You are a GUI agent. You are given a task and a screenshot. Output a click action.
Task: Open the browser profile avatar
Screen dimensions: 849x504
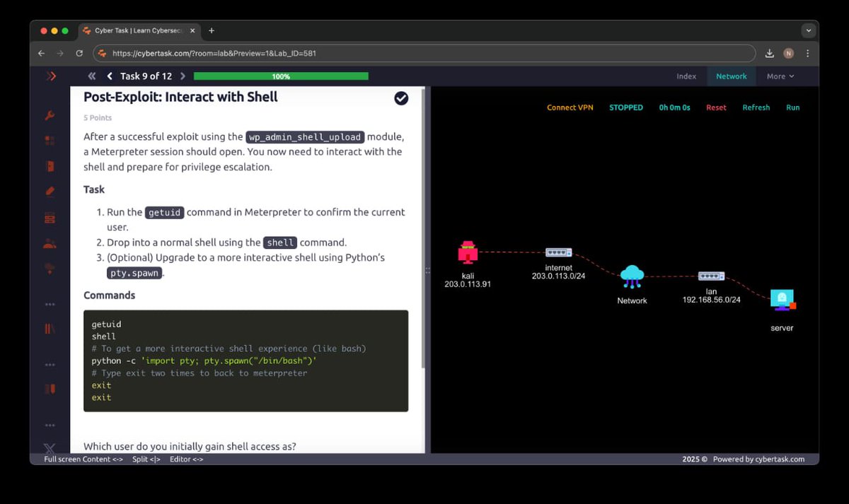click(x=789, y=53)
